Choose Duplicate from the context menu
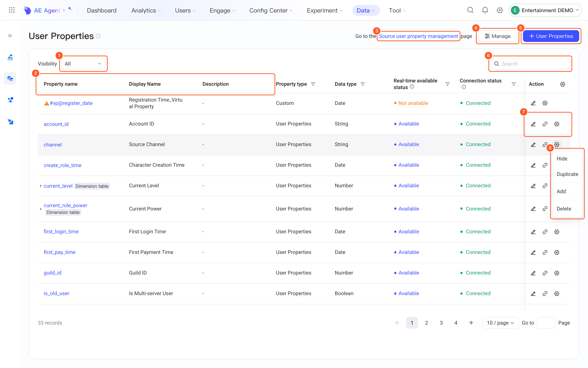Viewport: 588px width, 368px height. [567, 174]
